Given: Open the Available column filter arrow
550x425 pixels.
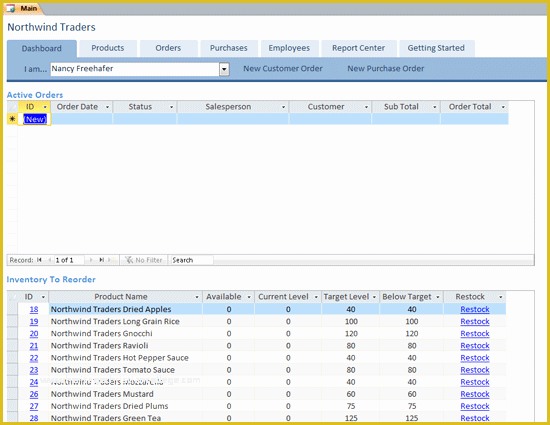Looking at the screenshot, I should 249,297.
